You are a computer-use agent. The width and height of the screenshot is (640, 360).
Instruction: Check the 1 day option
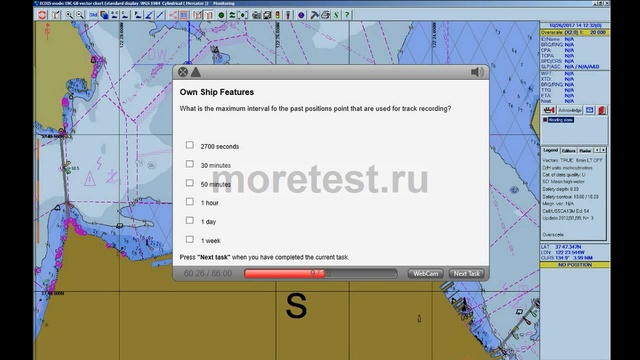point(190,220)
